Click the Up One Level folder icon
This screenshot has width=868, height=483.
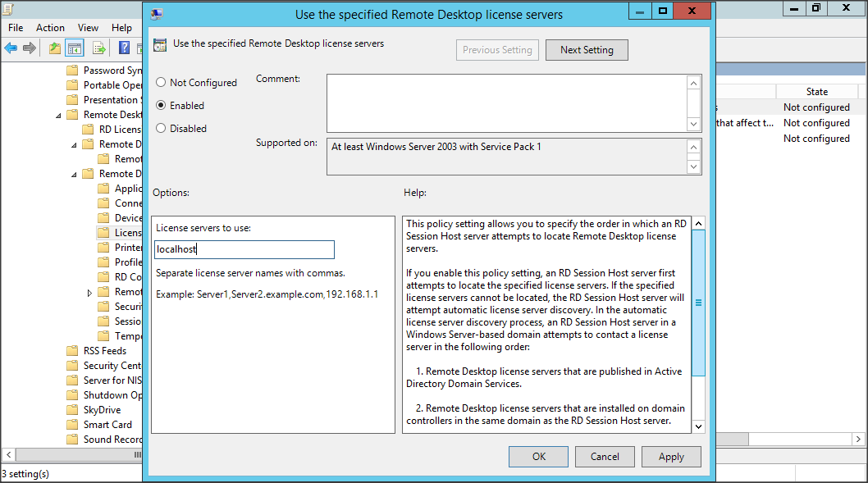tap(54, 48)
